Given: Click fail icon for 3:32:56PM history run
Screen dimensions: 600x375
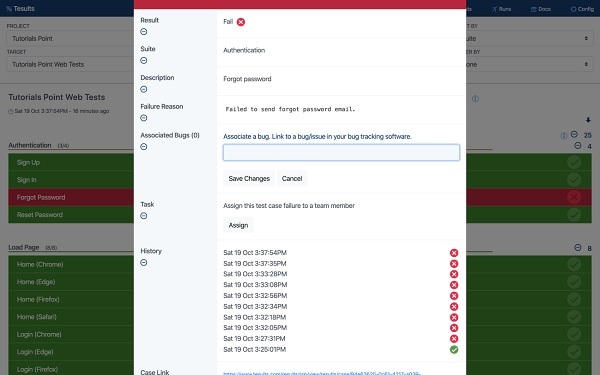Looking at the screenshot, I should click(x=454, y=296).
